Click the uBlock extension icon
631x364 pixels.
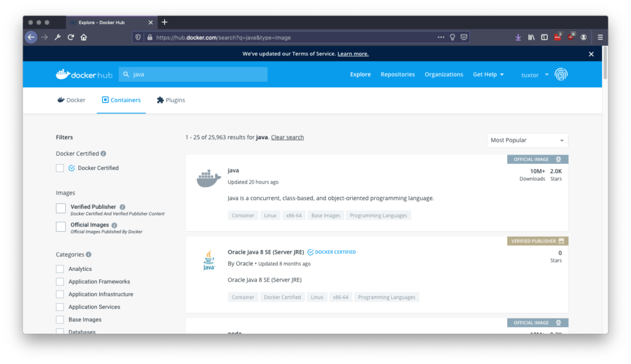(x=571, y=37)
